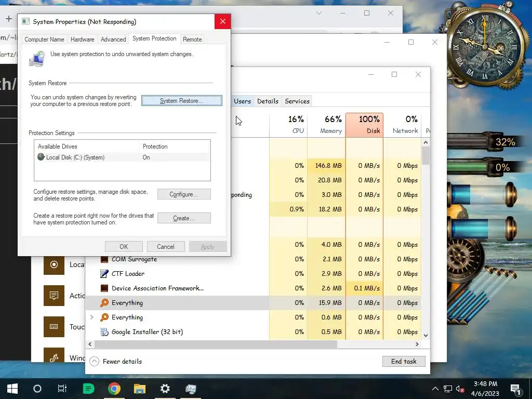532x399 pixels.
Task: Sort processes by the CPU column
Action: click(288, 125)
